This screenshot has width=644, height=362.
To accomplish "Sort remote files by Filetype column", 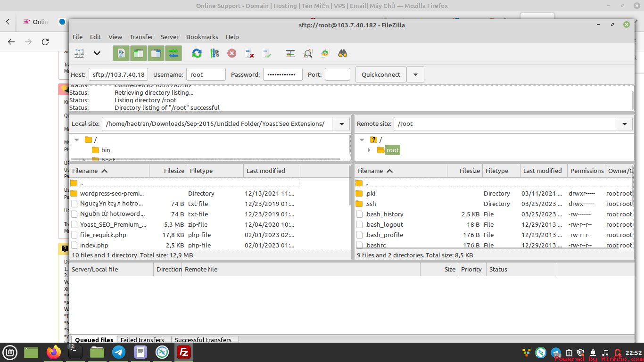I will point(501,171).
